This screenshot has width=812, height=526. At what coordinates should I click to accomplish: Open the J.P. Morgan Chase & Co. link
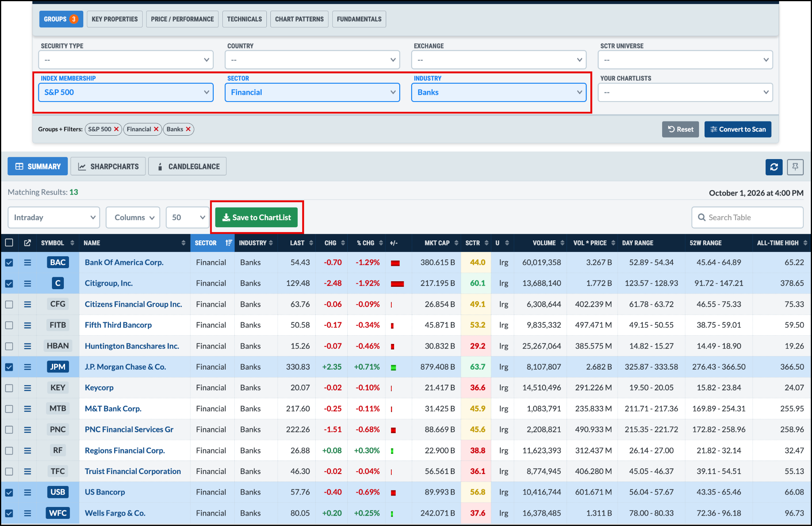tap(125, 367)
